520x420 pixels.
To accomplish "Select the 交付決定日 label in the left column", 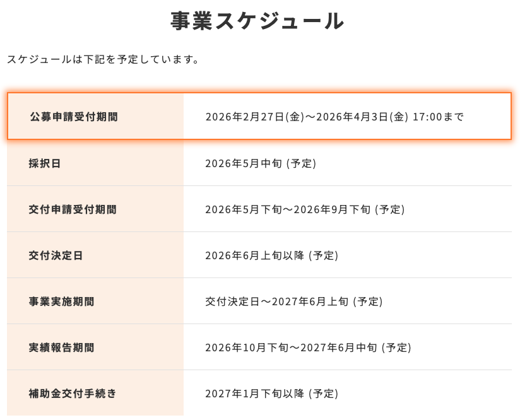I will (56, 255).
